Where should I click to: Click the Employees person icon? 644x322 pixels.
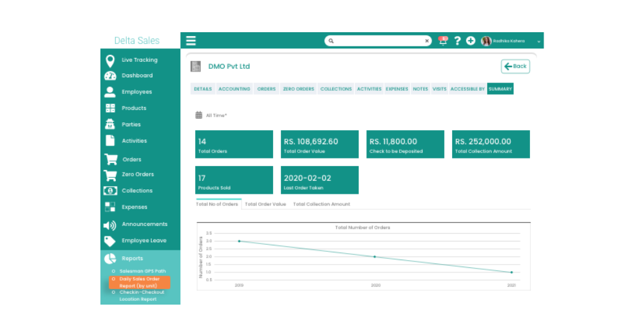[x=109, y=92]
